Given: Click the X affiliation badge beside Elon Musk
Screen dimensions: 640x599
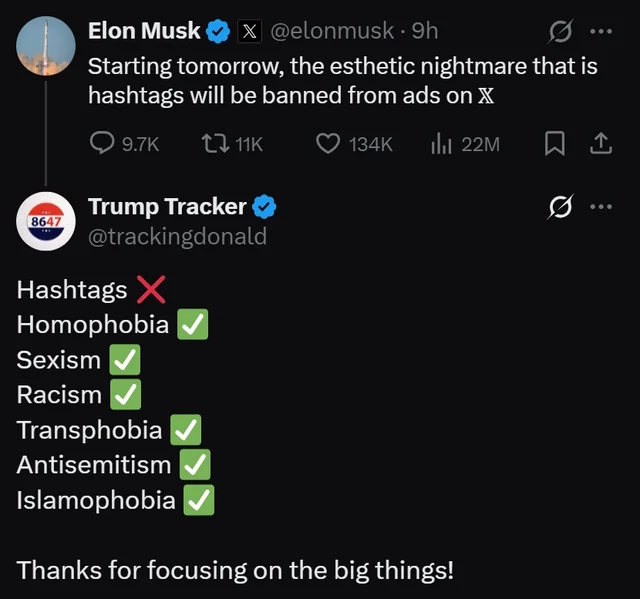Looking at the screenshot, I should [x=249, y=31].
